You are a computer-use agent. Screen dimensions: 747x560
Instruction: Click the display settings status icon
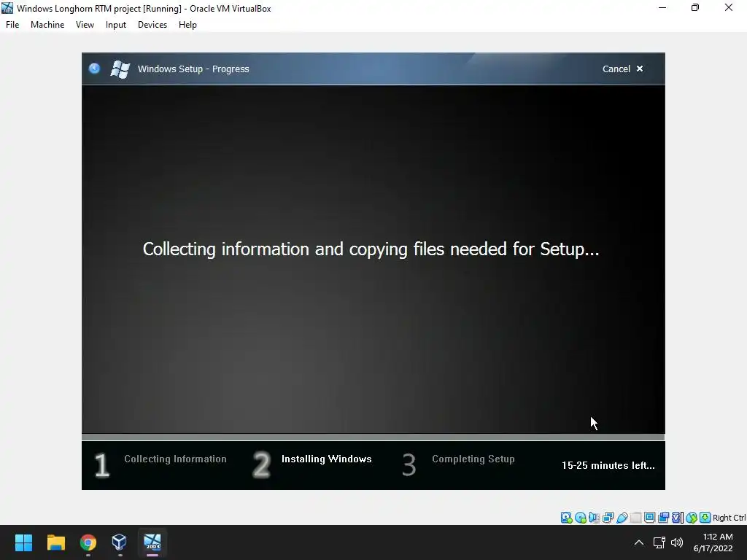pyautogui.click(x=649, y=518)
